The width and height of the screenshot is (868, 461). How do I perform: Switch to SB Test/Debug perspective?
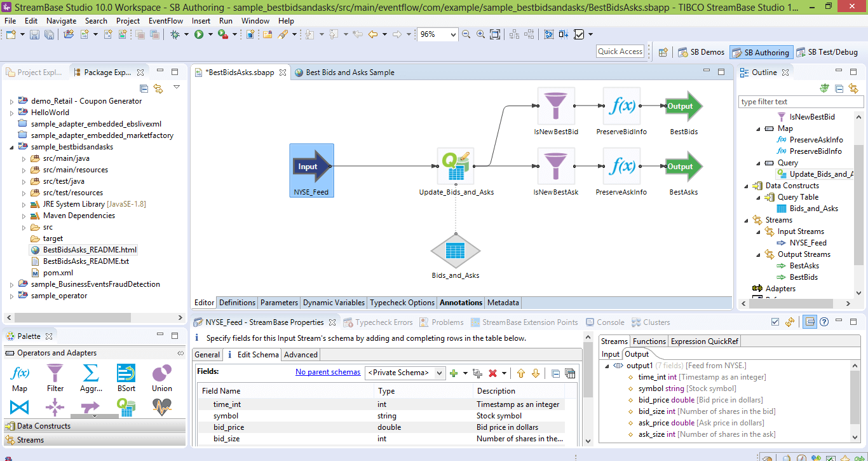point(826,52)
